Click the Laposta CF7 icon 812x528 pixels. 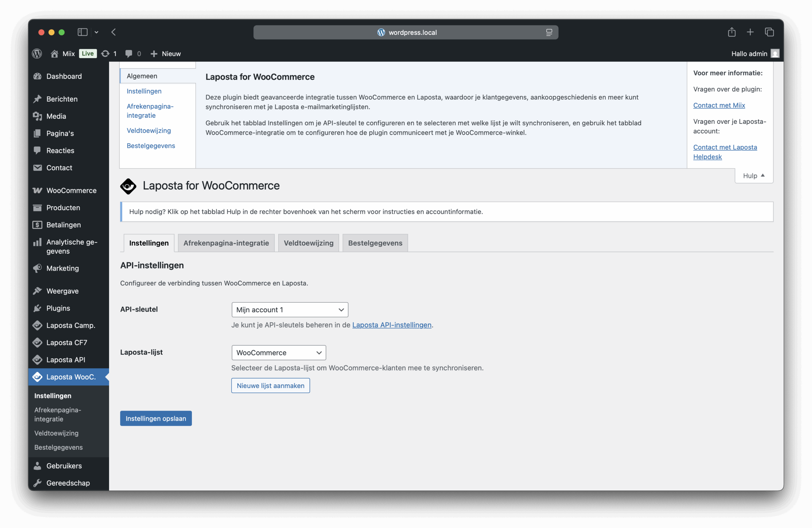37,342
